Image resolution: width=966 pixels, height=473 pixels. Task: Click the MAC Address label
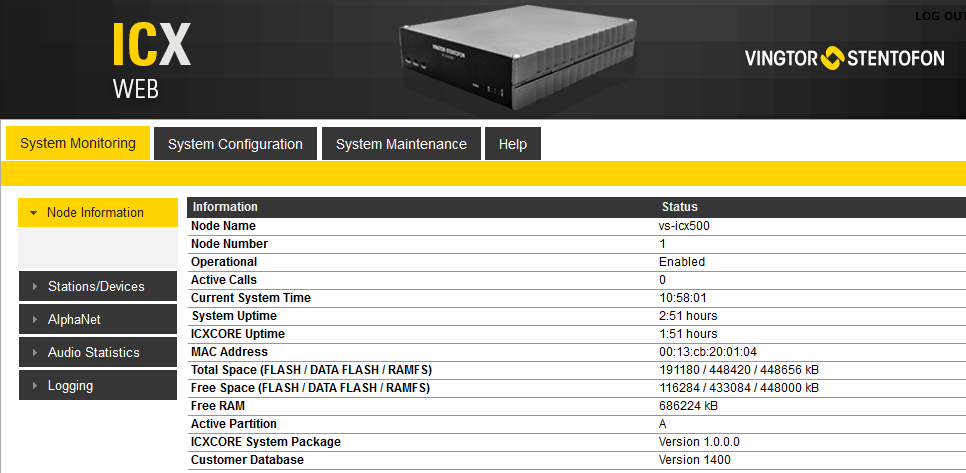pyautogui.click(x=229, y=352)
